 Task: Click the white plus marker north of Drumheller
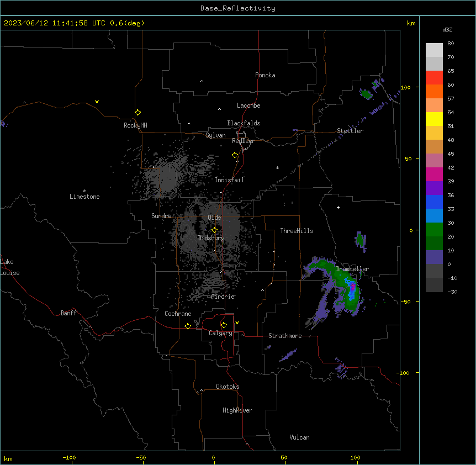(338, 207)
